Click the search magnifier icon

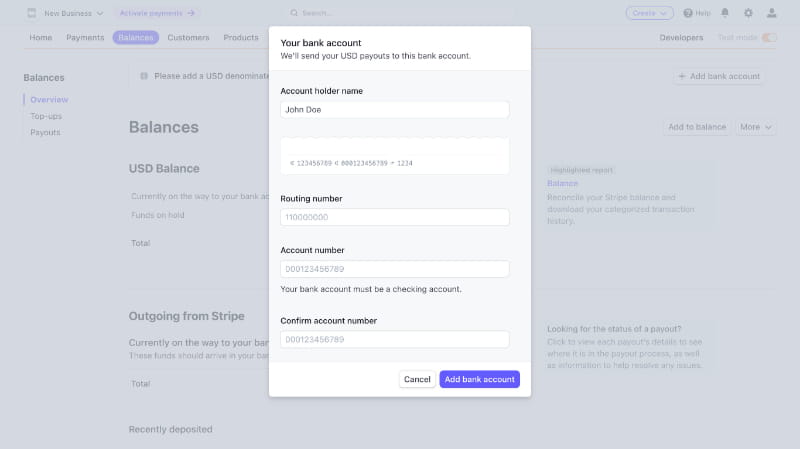click(x=294, y=13)
